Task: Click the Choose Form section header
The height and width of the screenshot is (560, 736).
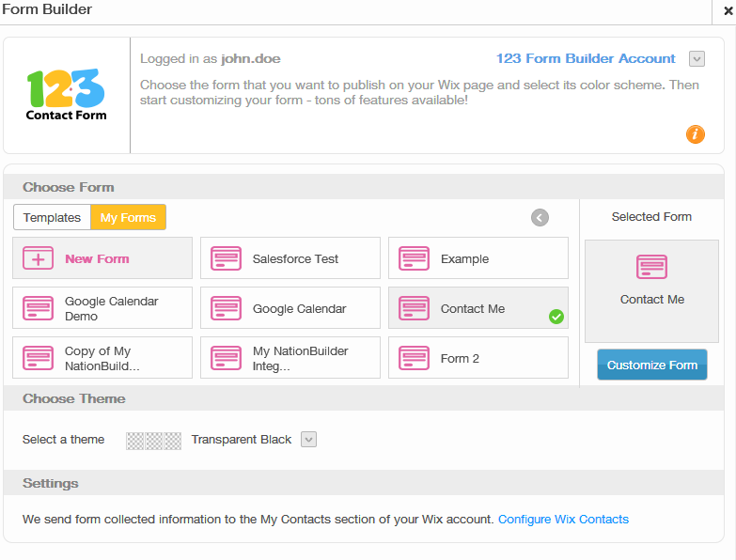Action: point(364,187)
